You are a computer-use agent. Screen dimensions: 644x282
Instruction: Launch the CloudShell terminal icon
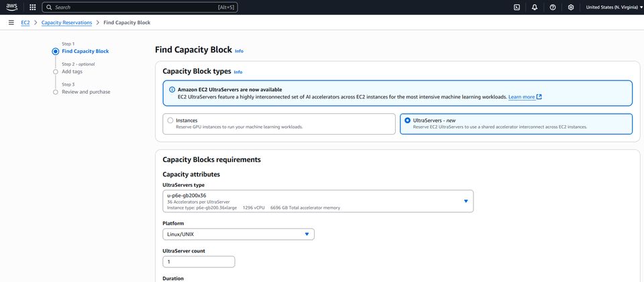[517, 7]
